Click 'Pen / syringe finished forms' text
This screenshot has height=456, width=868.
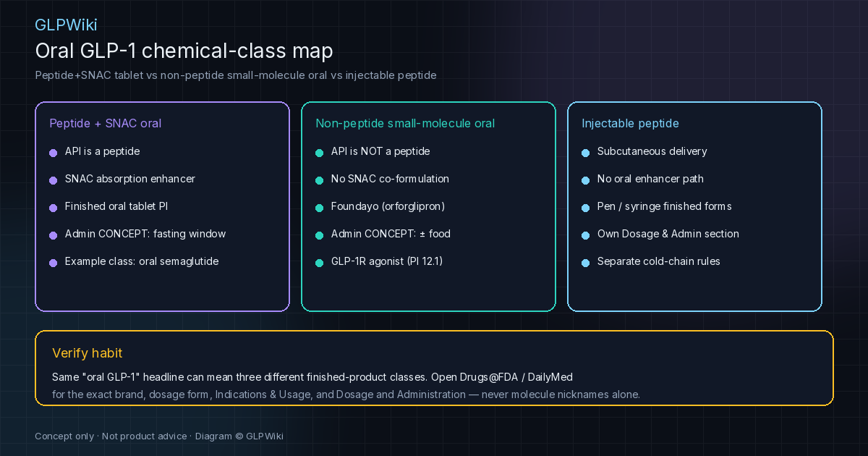pyautogui.click(x=665, y=206)
